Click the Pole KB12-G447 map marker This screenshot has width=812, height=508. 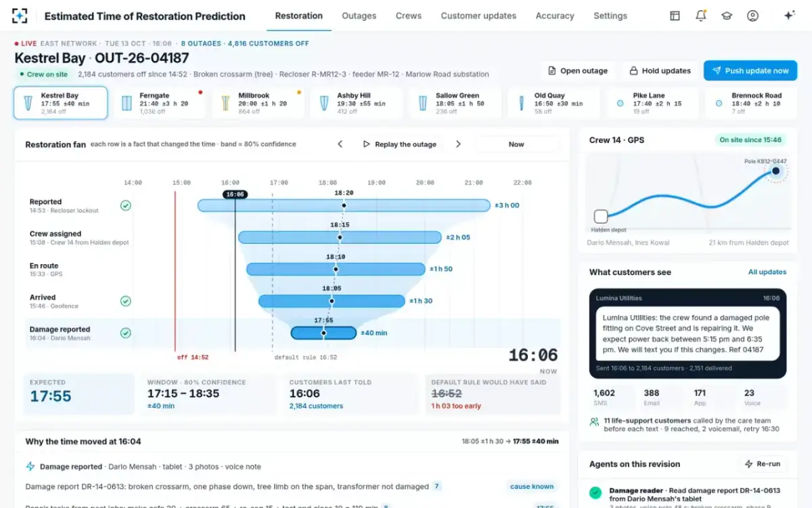pyautogui.click(x=776, y=171)
